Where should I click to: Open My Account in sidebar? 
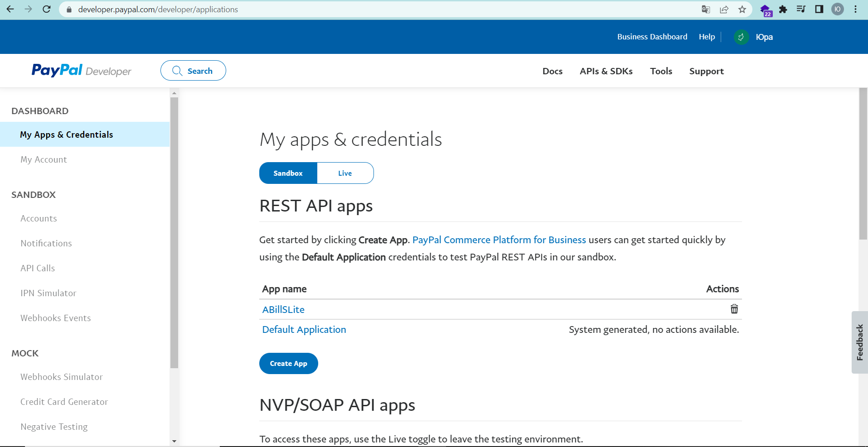(44, 159)
